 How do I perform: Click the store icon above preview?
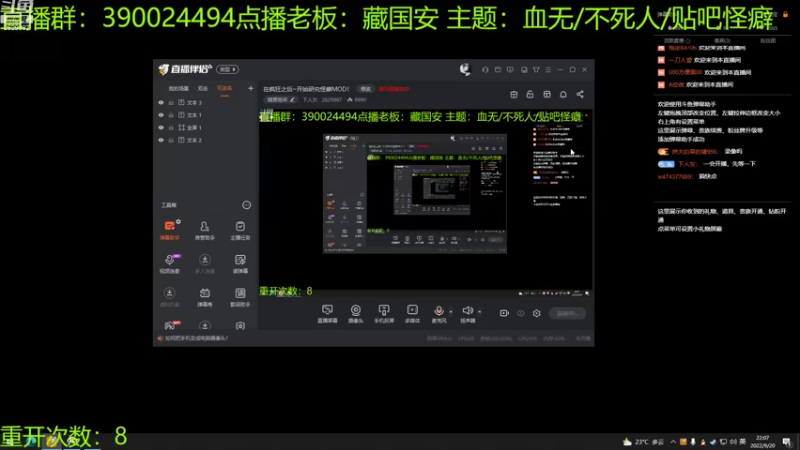pyautogui.click(x=514, y=94)
